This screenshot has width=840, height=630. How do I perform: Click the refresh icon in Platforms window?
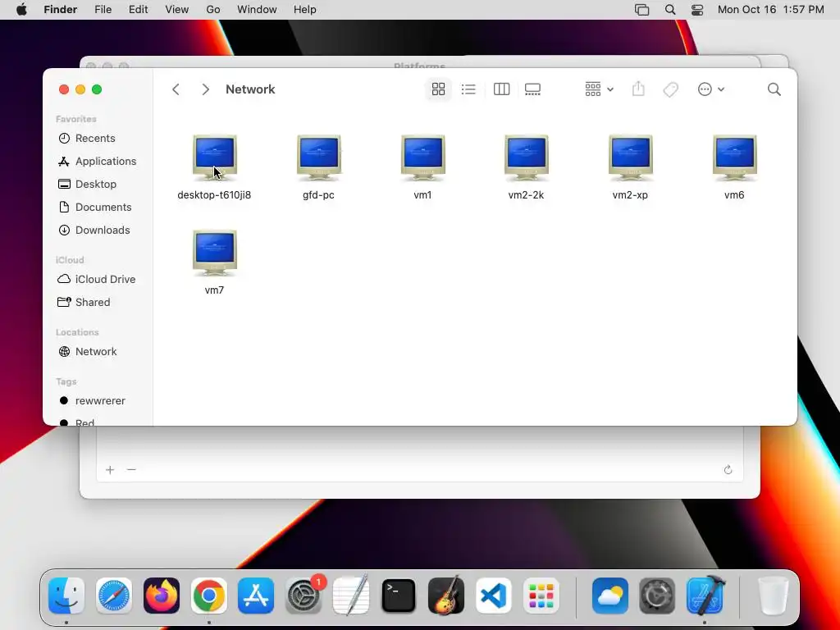(728, 470)
